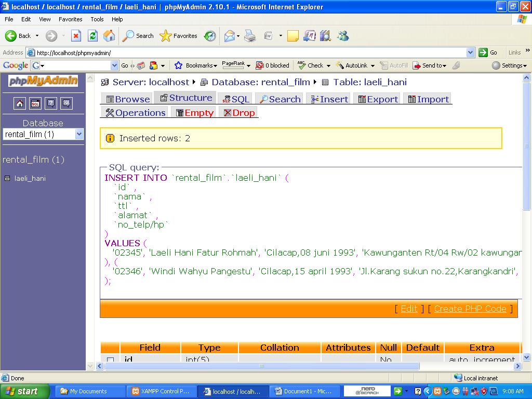Open the SQL documentation icon in sidebar
Screen dimensions: 532x399
(x=66, y=103)
